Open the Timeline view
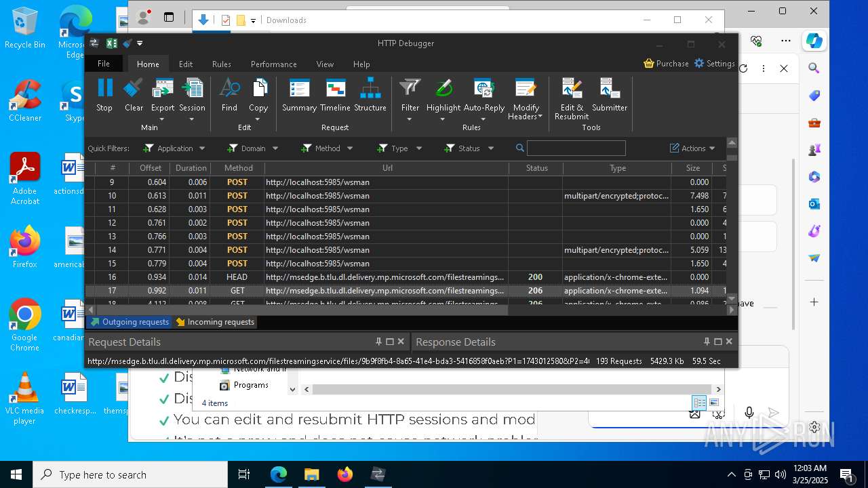868x488 pixels. (x=335, y=95)
